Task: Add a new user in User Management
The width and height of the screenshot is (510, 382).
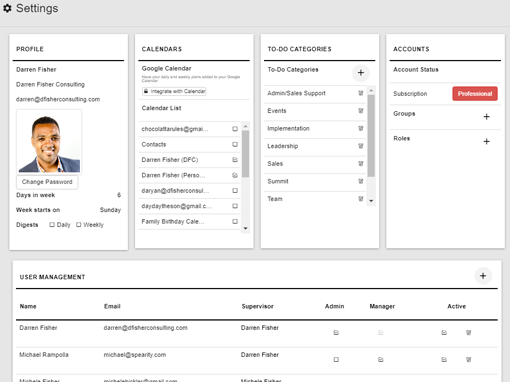Action: coord(483,276)
